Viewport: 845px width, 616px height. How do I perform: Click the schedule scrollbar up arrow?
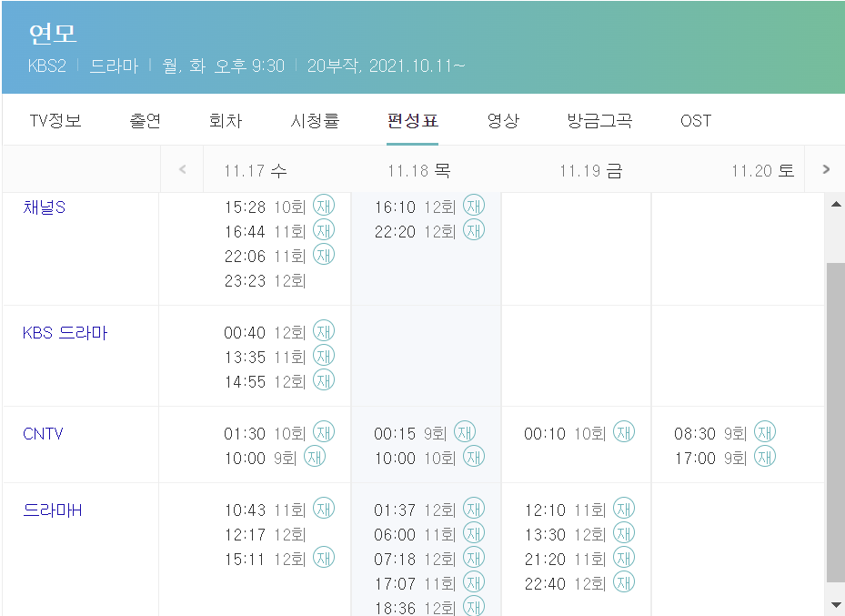tap(836, 204)
